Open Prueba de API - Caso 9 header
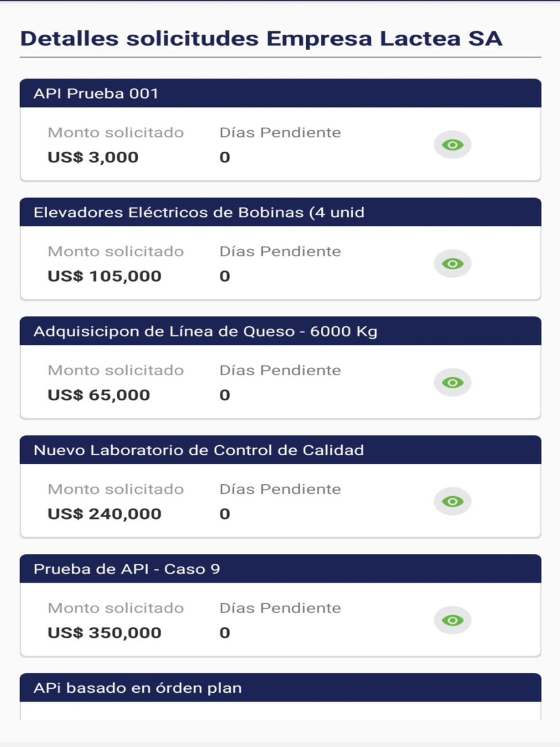Screen dimensions: 560x747 281,569
